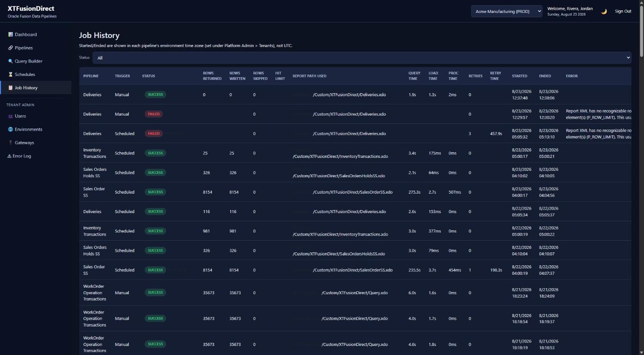Click the REPORT PATH USED column header

pos(309,76)
